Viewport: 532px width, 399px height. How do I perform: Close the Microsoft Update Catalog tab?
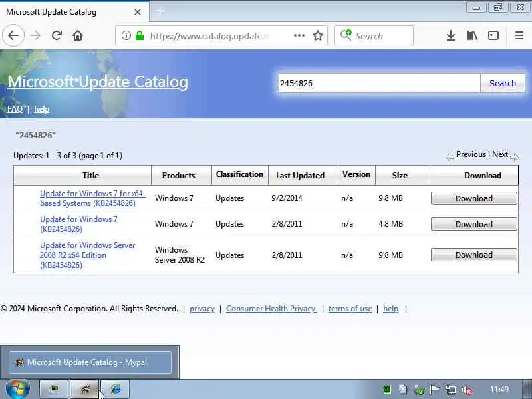click(x=138, y=12)
